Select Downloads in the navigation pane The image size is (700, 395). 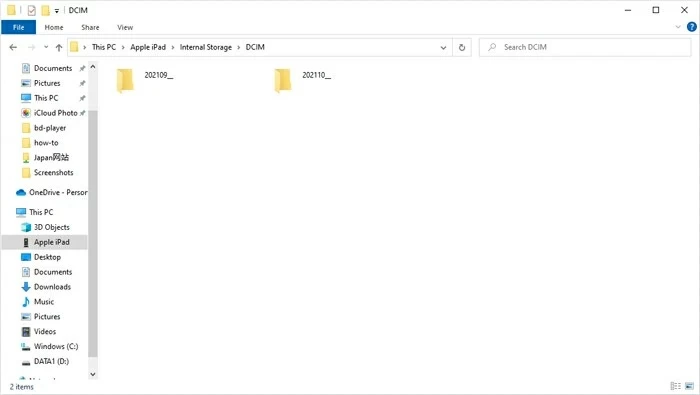coord(52,287)
